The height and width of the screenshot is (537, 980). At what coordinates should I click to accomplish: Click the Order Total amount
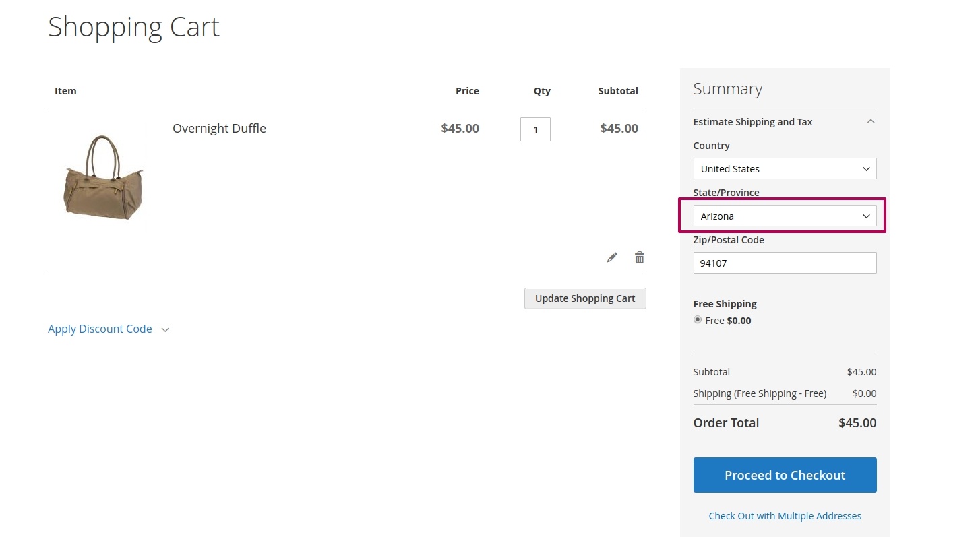(x=857, y=423)
